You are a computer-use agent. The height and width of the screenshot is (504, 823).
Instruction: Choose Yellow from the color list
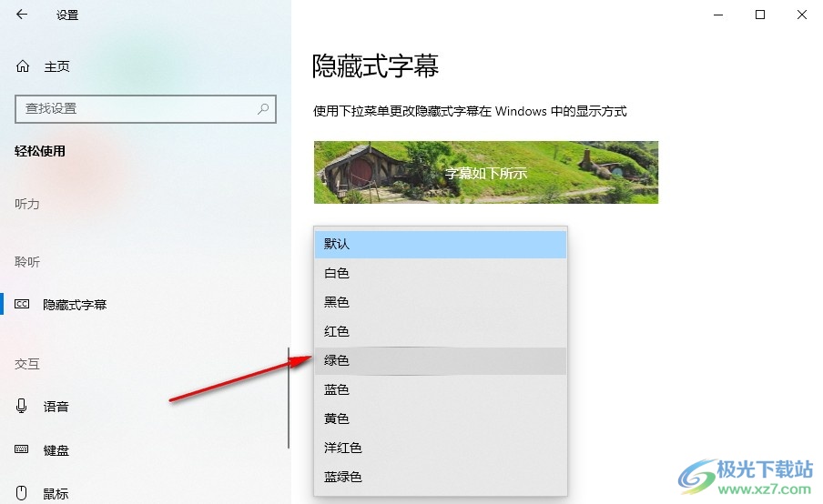[x=441, y=418]
